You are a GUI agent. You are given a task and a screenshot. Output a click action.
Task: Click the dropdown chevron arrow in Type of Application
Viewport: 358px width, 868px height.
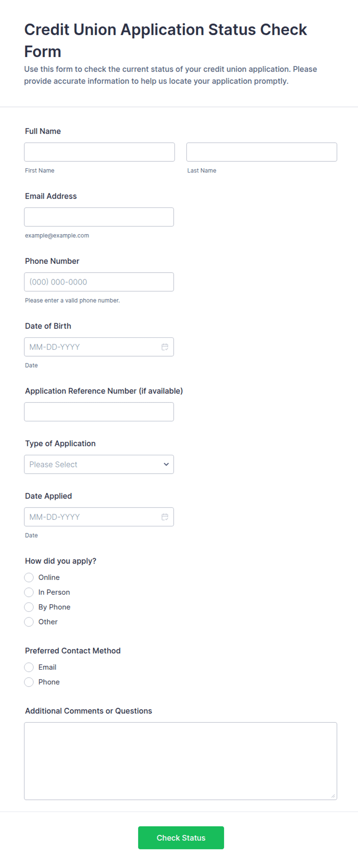(x=166, y=464)
